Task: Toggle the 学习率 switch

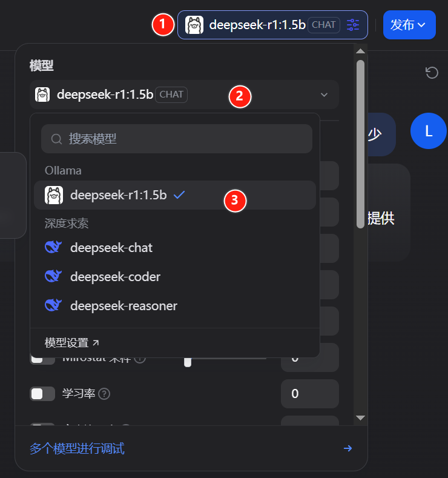Action: (x=42, y=394)
